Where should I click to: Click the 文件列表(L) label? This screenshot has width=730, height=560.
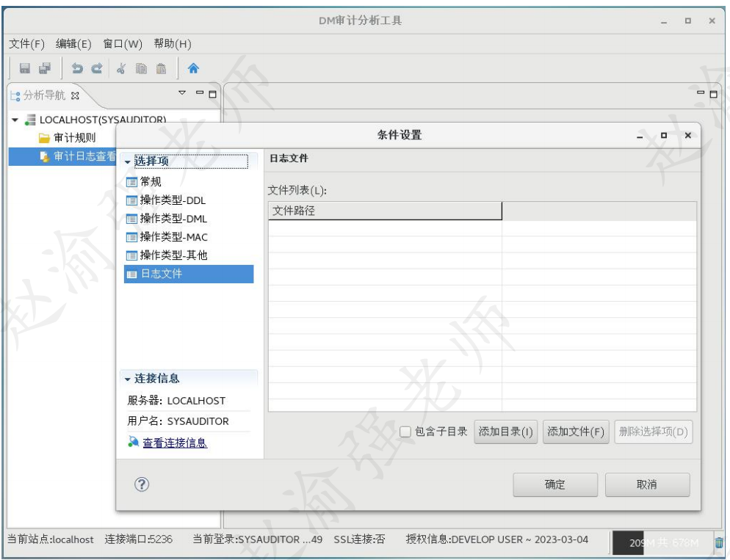(x=297, y=190)
